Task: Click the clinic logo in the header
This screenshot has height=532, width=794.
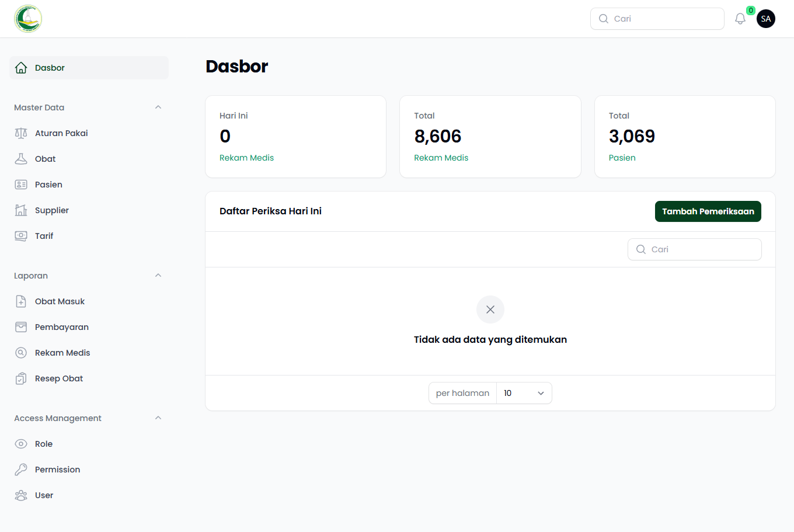Action: [28, 19]
